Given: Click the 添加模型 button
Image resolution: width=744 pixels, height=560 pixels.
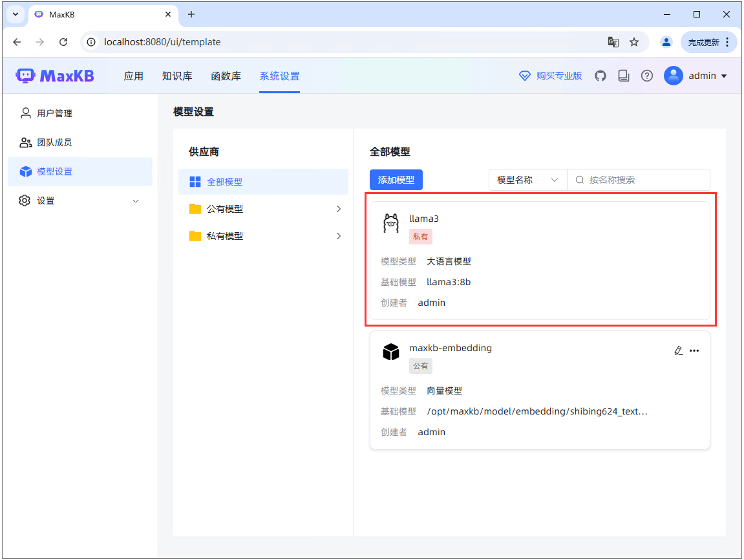Looking at the screenshot, I should tap(396, 180).
